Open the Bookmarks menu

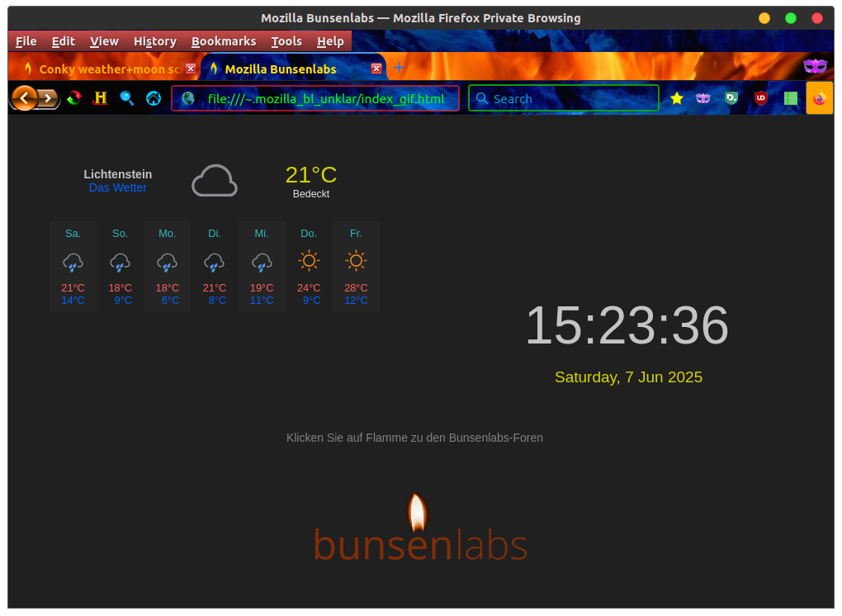(x=224, y=41)
